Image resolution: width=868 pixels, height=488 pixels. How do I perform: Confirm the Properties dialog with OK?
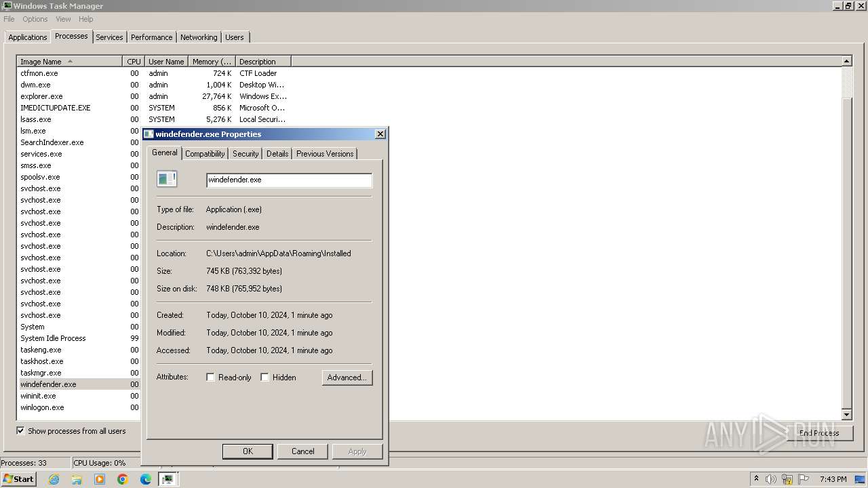pos(248,451)
